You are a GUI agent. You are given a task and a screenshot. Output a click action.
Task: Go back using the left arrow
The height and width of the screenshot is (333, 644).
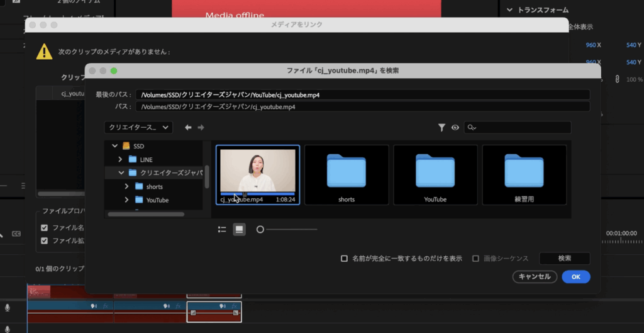(187, 127)
